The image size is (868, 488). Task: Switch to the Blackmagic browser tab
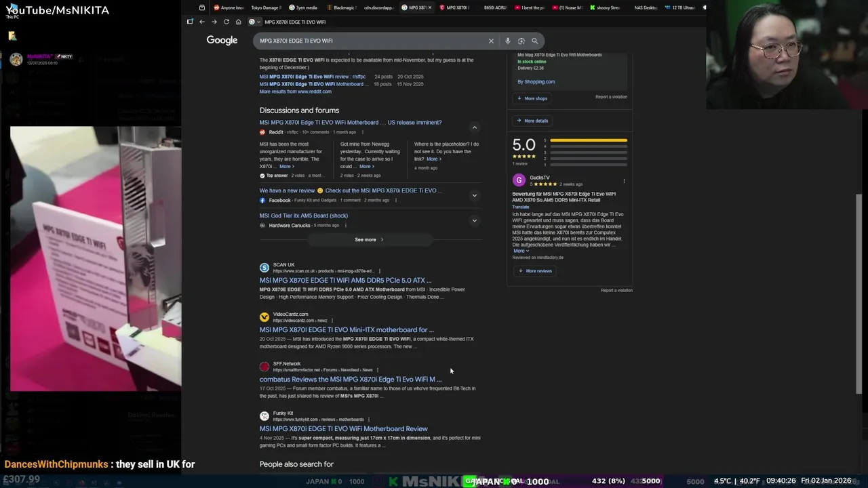341,7
